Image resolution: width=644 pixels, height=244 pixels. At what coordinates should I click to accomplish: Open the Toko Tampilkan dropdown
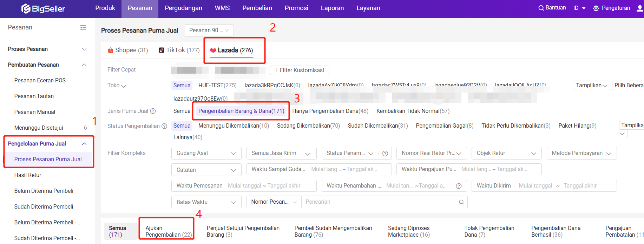(592, 86)
